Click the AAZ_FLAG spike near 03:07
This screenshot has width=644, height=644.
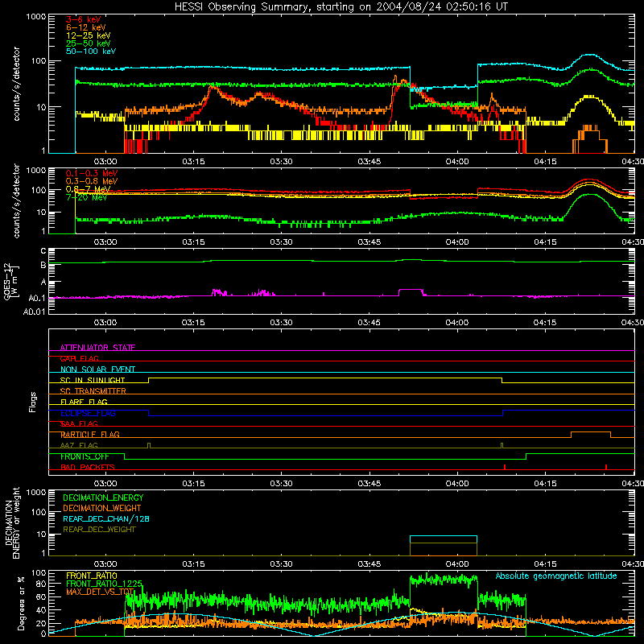pos(149,446)
